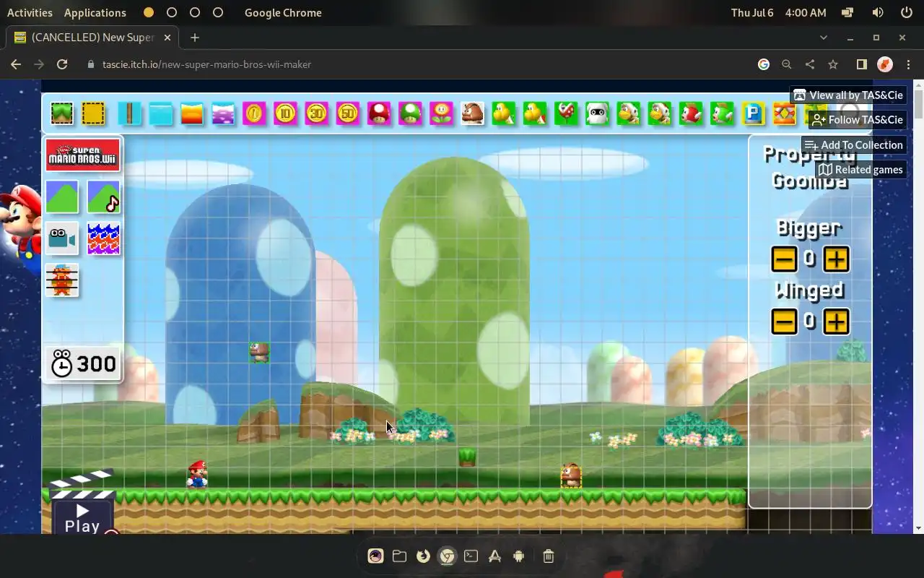Open the Chrome zoom indicator
Image resolution: width=924 pixels, height=578 pixels.
787,64
